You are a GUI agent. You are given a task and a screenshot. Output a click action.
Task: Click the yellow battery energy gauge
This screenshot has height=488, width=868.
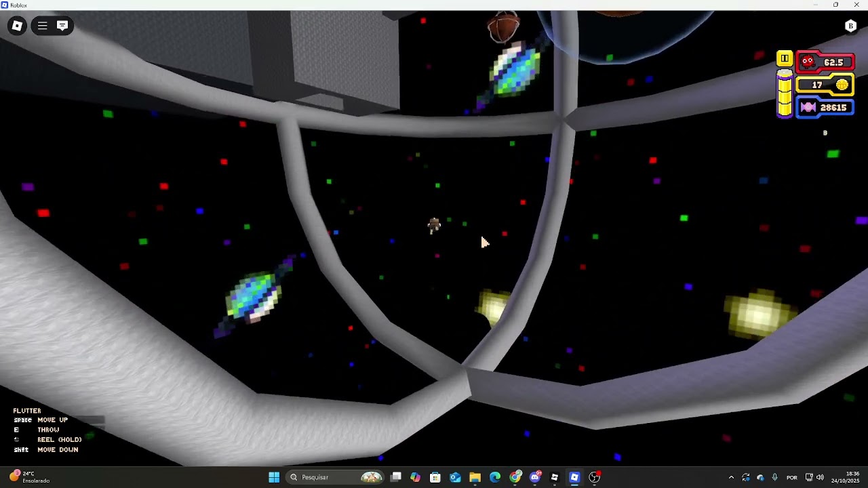[x=785, y=94]
